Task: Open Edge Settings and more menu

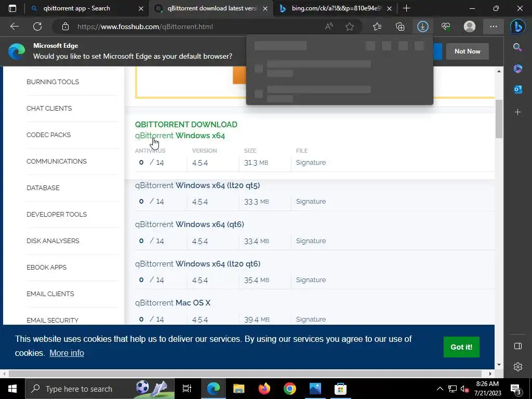Action: click(x=494, y=26)
